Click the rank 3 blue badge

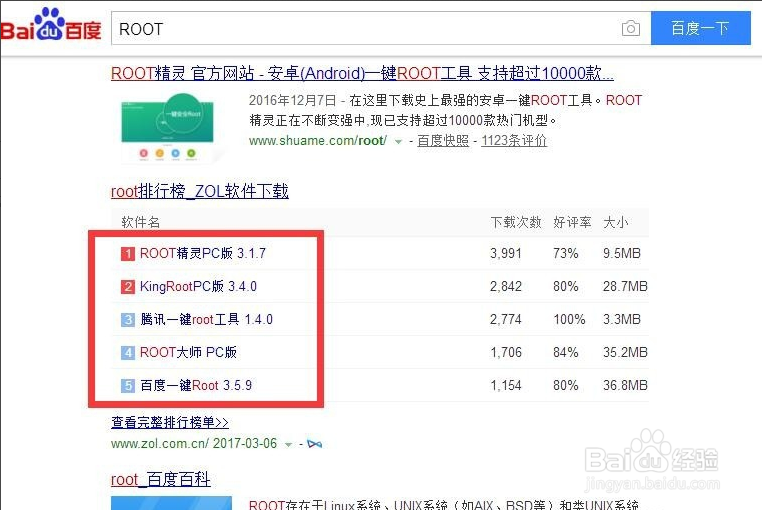pyautogui.click(x=127, y=320)
